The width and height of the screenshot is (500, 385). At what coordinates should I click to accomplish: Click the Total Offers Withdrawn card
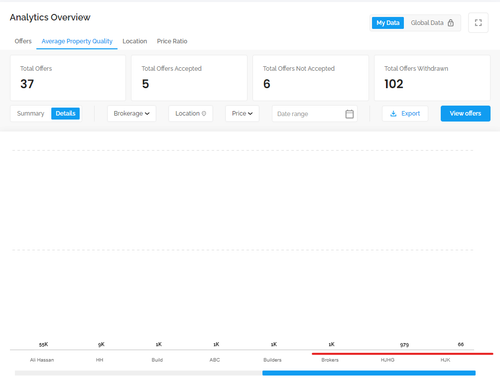pyautogui.click(x=432, y=78)
